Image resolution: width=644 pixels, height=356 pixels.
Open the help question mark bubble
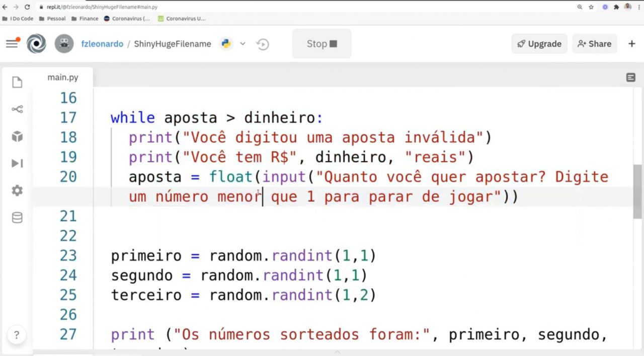tap(16, 334)
